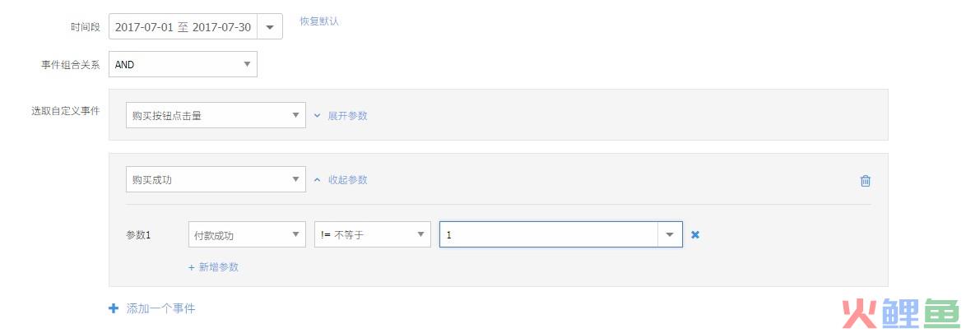This screenshot has height=333, width=980.
Task: Open the date range dropdown arrow
Action: click(x=270, y=27)
